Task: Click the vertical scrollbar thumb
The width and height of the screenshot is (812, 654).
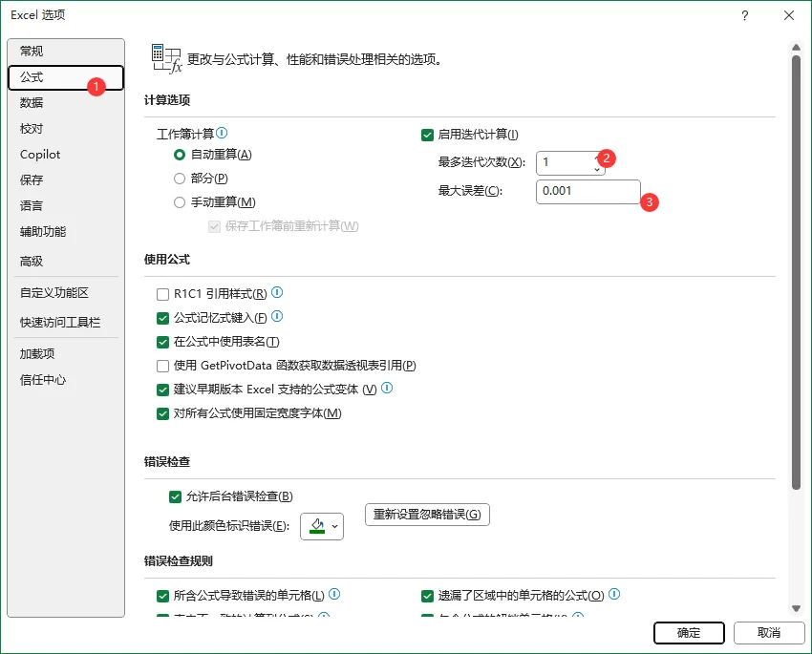Action: (796, 272)
